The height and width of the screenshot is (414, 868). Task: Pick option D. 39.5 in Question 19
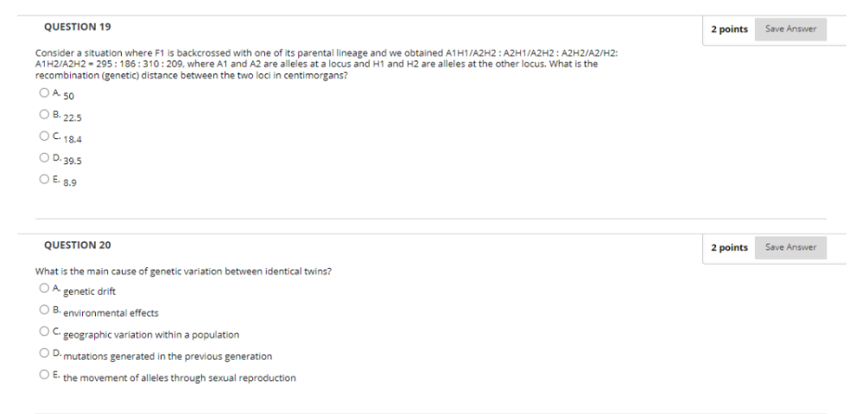[x=44, y=157]
